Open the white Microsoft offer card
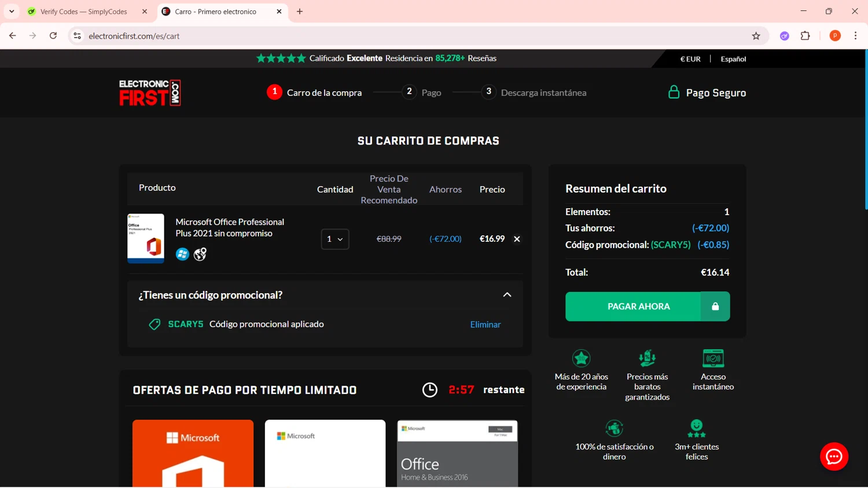 point(325,453)
